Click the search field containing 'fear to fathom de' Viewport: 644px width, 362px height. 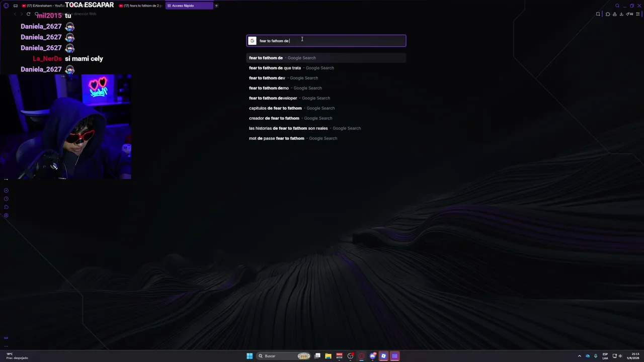pyautogui.click(x=326, y=41)
